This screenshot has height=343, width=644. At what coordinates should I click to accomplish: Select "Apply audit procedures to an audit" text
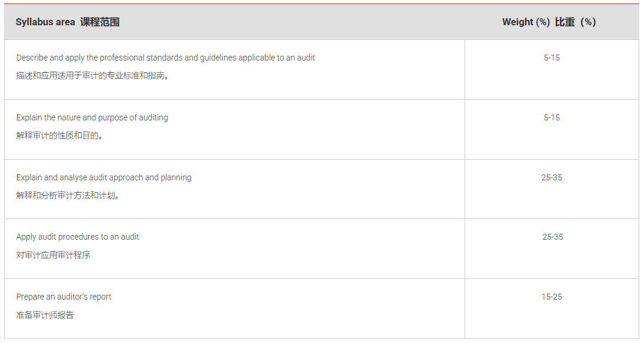point(78,237)
